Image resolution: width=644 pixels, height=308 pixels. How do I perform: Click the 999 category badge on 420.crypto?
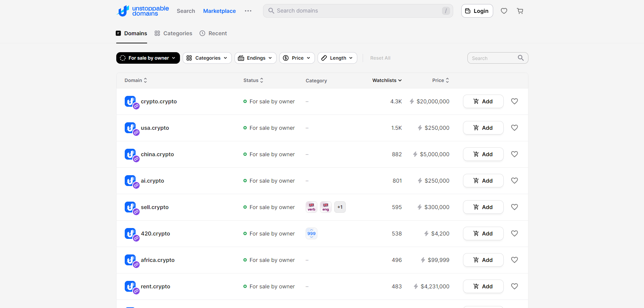tap(311, 233)
